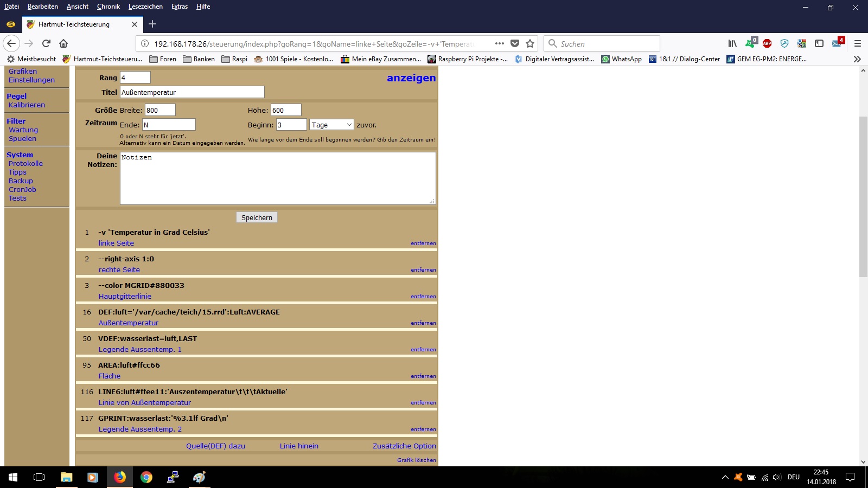Open page actions three-dots menu

(500, 43)
